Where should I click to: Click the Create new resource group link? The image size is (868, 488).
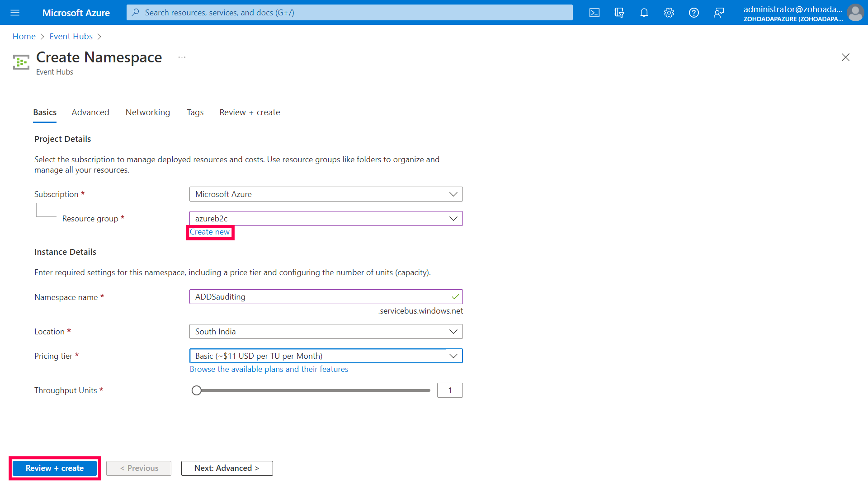(210, 232)
